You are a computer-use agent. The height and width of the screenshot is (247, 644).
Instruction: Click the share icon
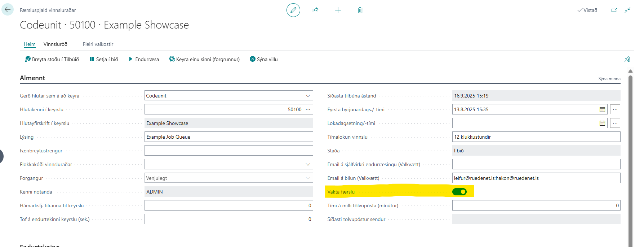[315, 10]
